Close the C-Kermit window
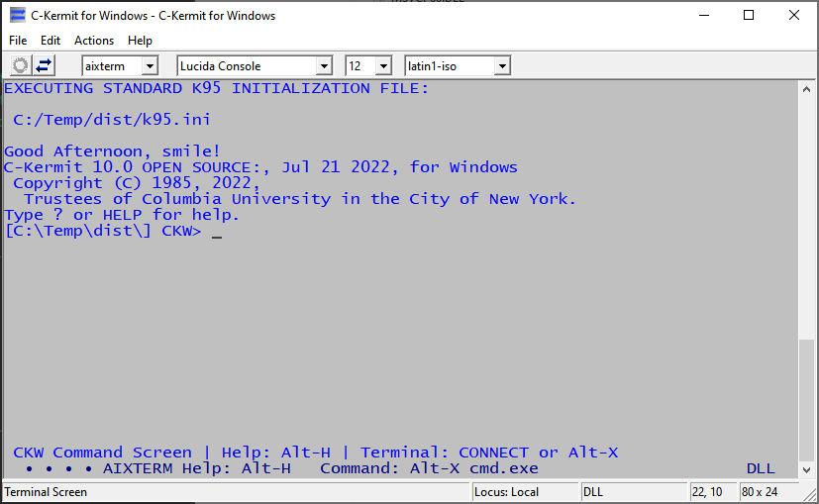 [x=794, y=15]
